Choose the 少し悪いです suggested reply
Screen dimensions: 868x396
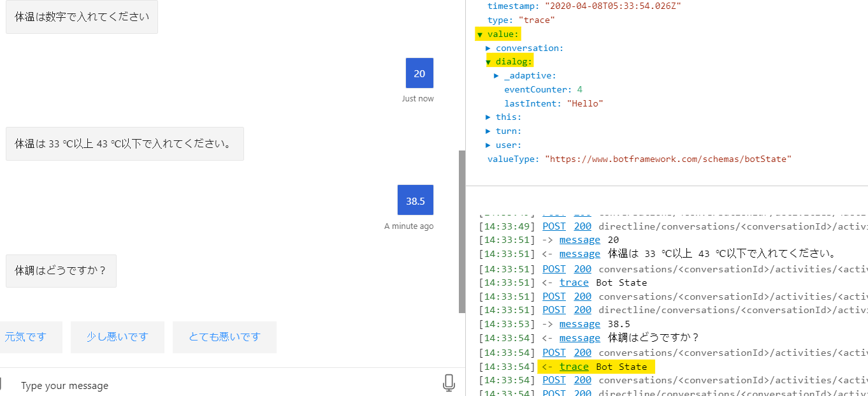[117, 337]
